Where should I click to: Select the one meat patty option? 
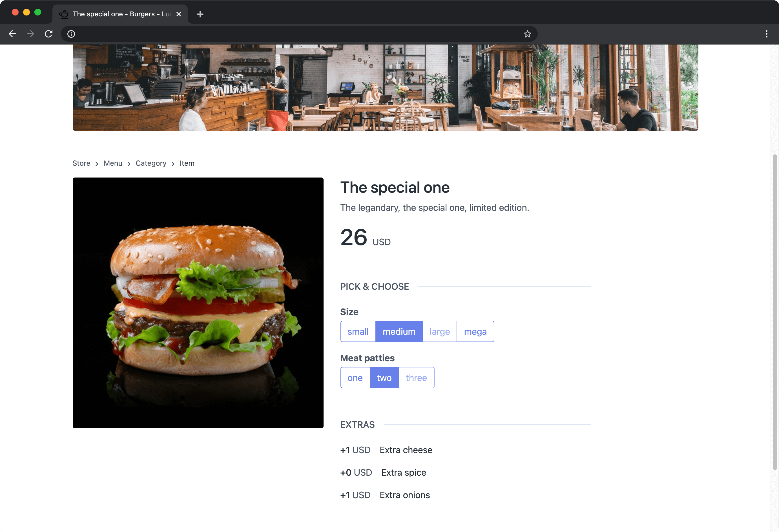(355, 377)
